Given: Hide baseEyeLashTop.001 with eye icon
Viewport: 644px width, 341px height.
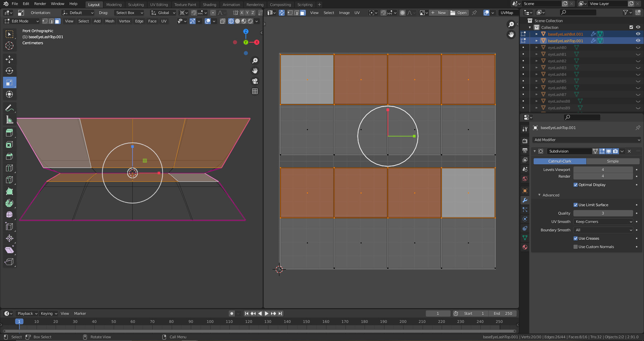Looking at the screenshot, I should click(638, 41).
